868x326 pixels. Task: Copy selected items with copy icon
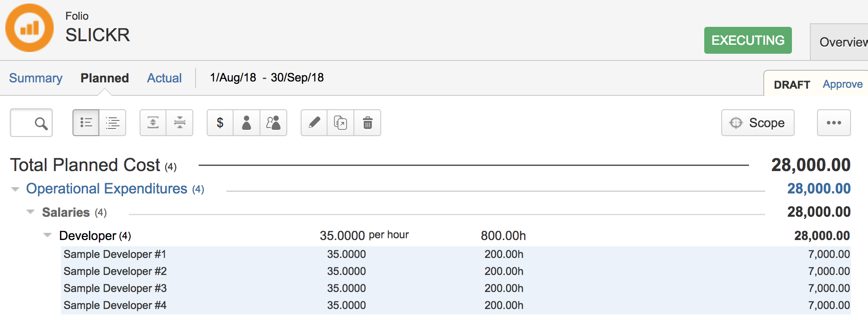point(340,123)
